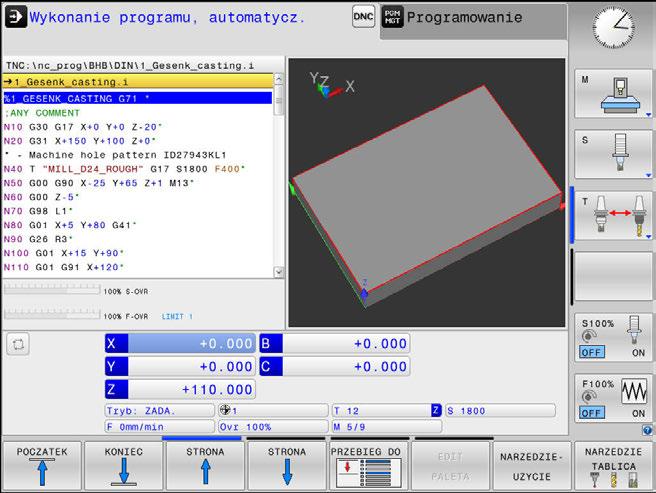Image resolution: width=656 pixels, height=493 pixels.
Task: Click the XYZ axis orientation gizmo
Action: click(x=332, y=85)
